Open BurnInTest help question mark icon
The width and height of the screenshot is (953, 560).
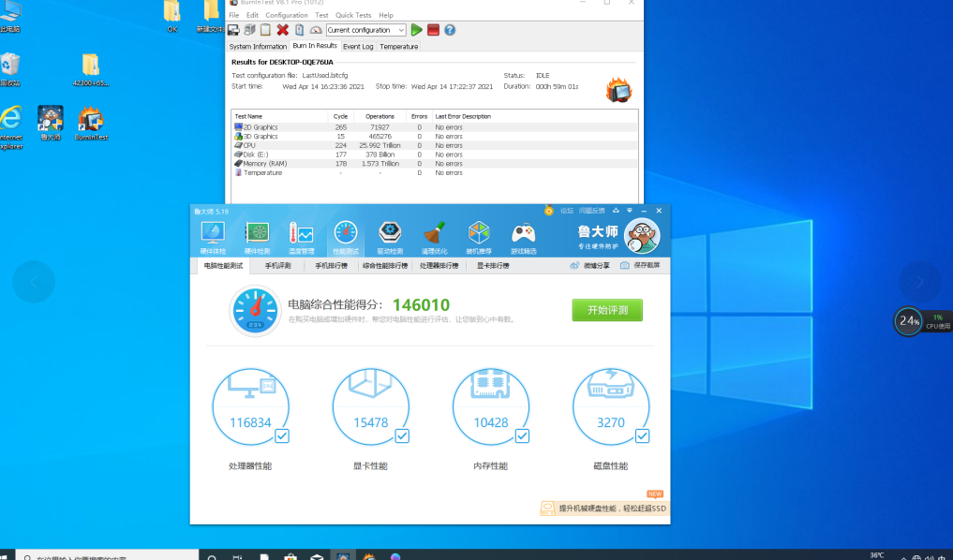[x=450, y=30]
